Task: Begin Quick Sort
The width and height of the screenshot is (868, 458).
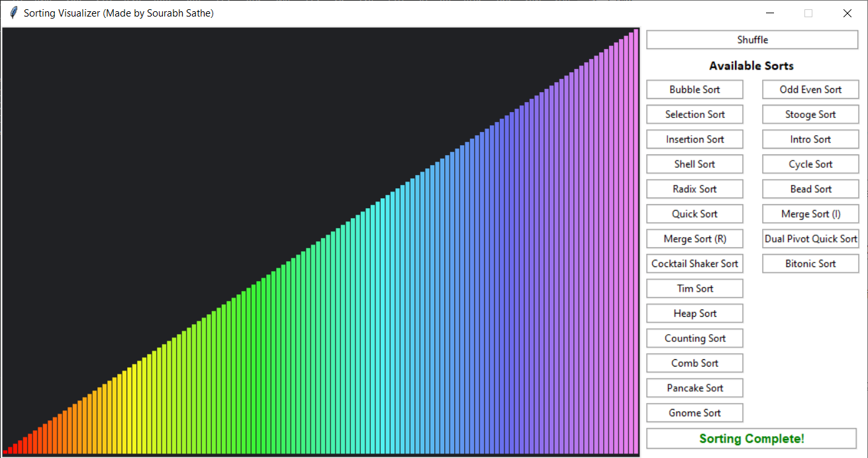Action: click(x=695, y=213)
